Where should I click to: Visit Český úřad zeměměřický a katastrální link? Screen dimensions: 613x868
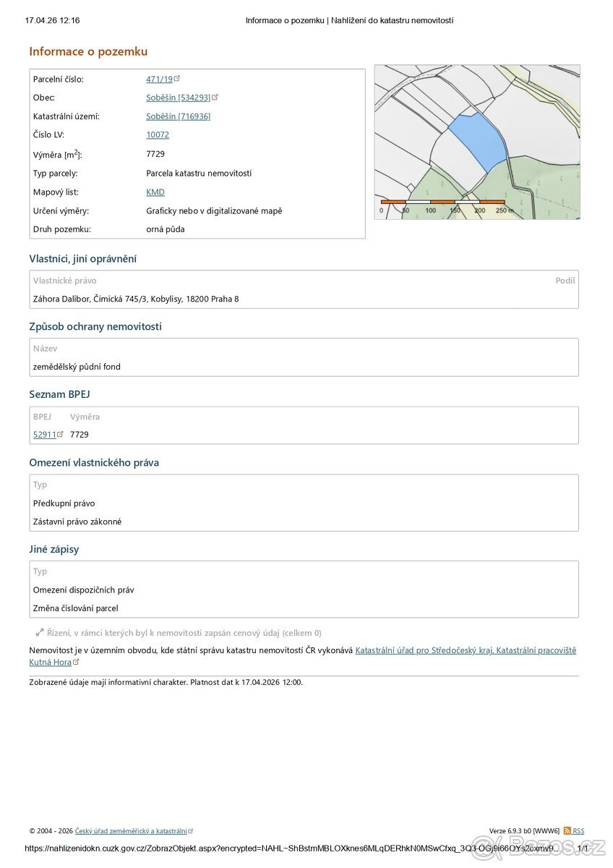pyautogui.click(x=131, y=831)
